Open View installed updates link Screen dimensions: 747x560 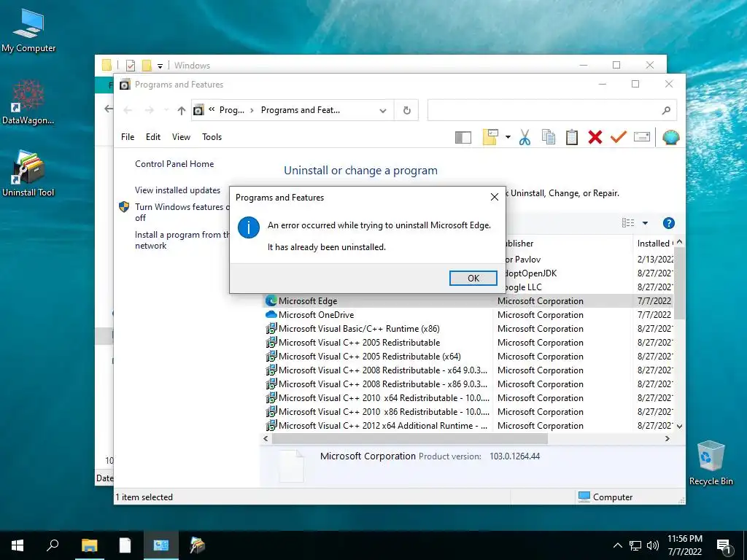pos(178,190)
